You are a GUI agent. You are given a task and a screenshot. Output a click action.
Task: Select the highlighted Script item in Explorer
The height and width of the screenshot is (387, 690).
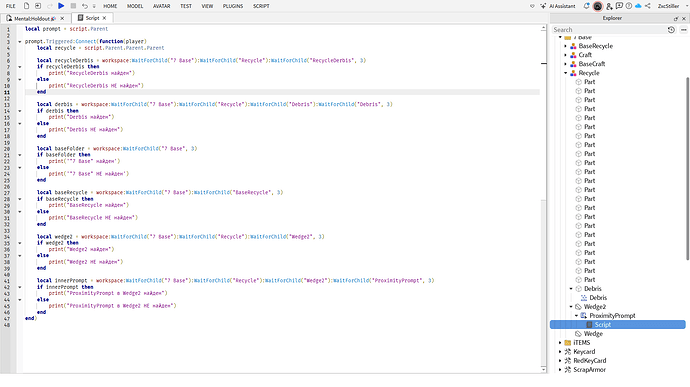point(617,324)
